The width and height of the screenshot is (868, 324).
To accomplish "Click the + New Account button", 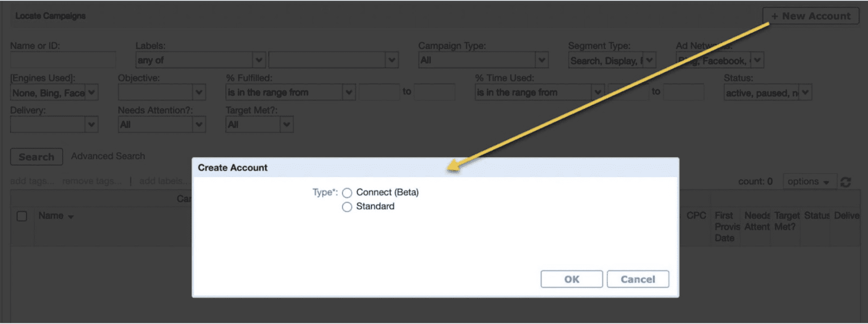I will click(x=811, y=16).
